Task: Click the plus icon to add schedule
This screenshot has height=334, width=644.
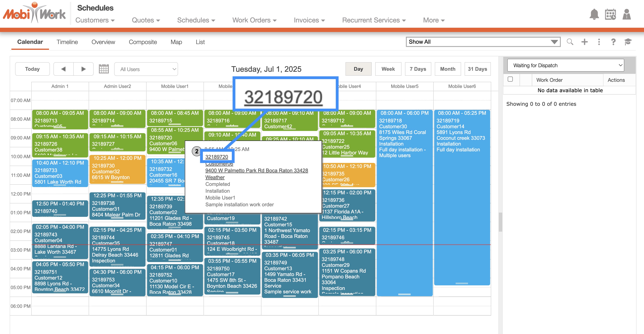Action: click(x=584, y=42)
